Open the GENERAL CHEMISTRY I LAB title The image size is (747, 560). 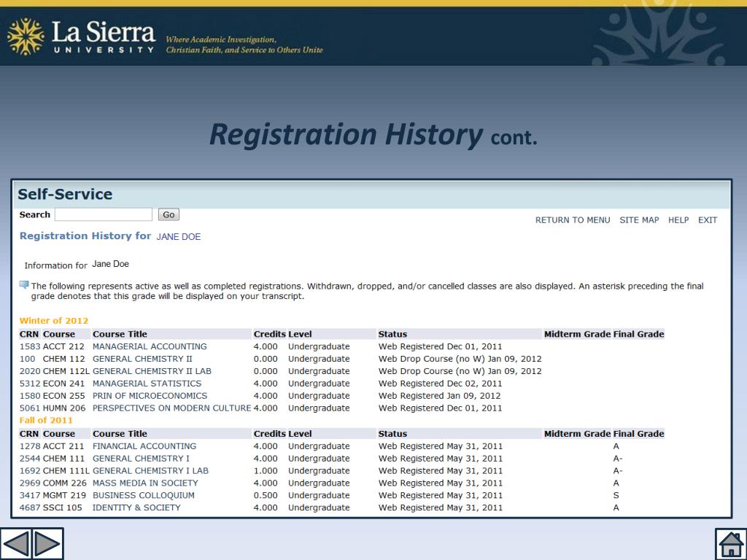tap(150, 471)
